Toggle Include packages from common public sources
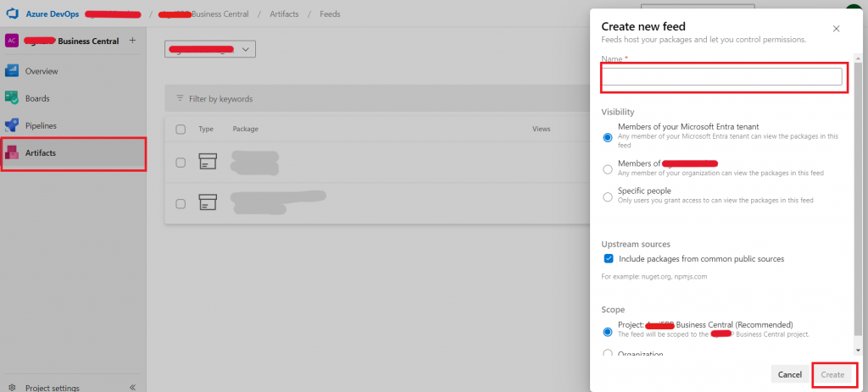 609,259
